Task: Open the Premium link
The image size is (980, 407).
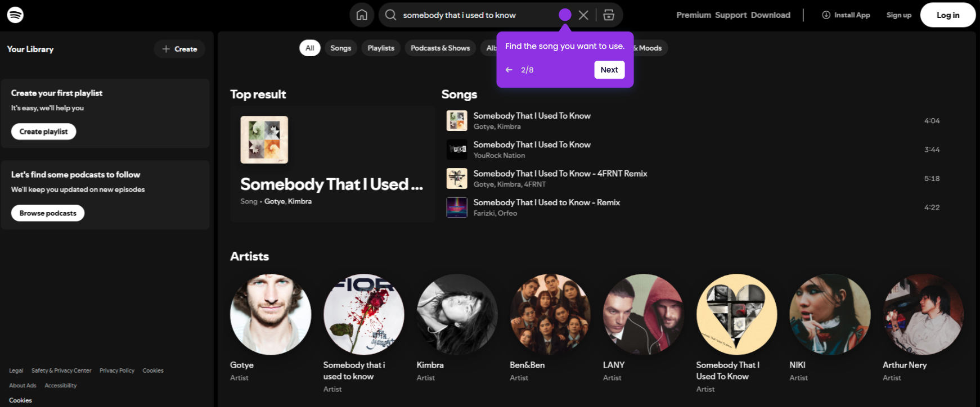Action: 694,15
